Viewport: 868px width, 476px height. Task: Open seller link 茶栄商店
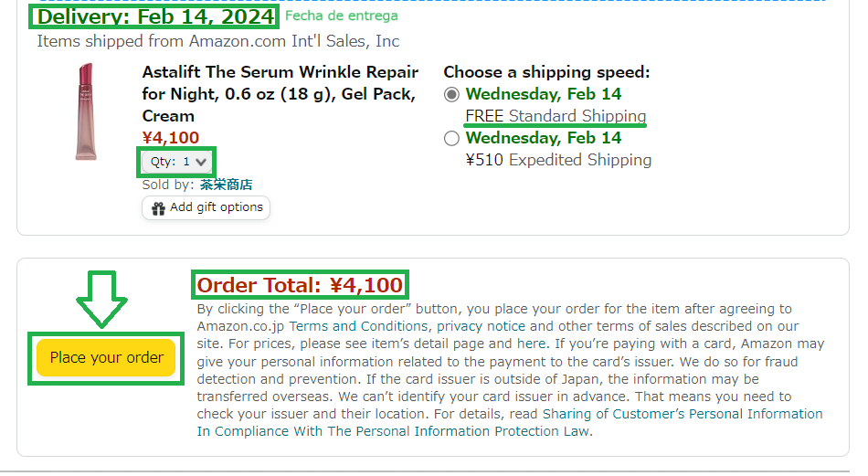point(226,185)
